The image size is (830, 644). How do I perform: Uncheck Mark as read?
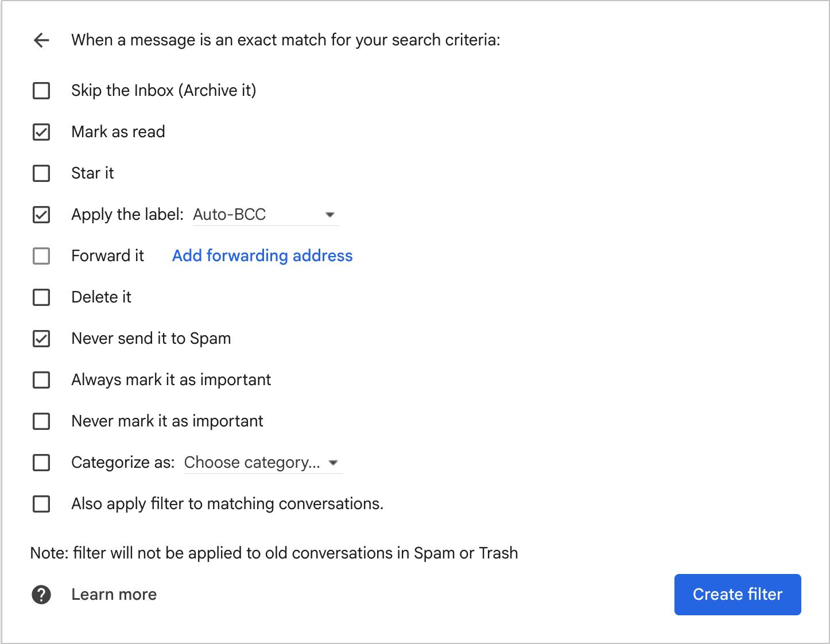(x=41, y=131)
